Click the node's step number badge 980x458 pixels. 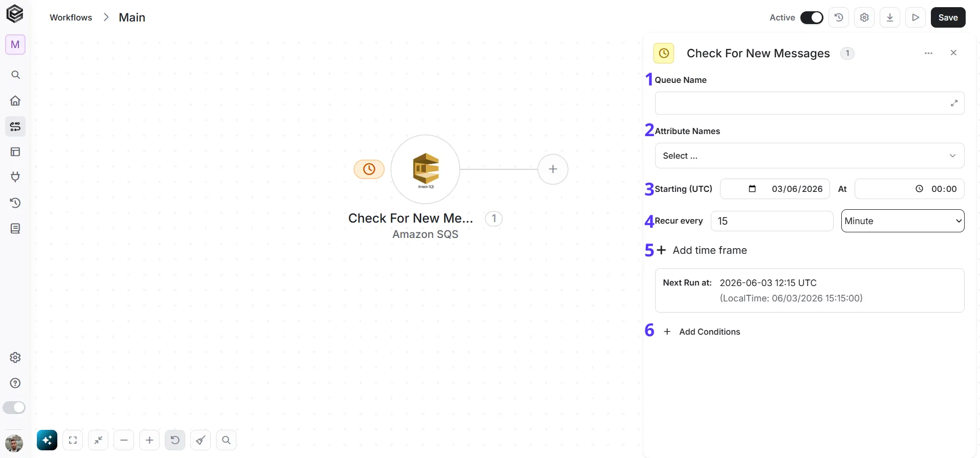click(494, 219)
